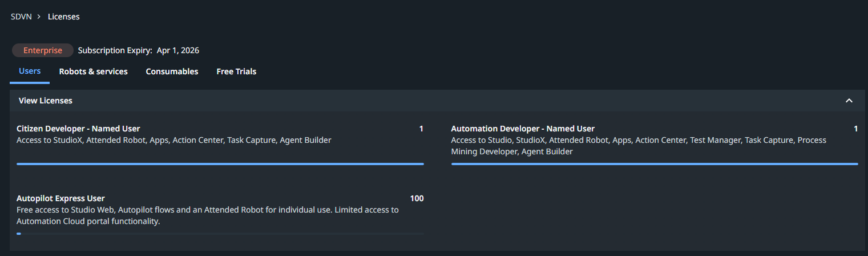The width and height of the screenshot is (868, 256).
Task: Click the Autopilot Express User usage bar
Action: tap(220, 234)
